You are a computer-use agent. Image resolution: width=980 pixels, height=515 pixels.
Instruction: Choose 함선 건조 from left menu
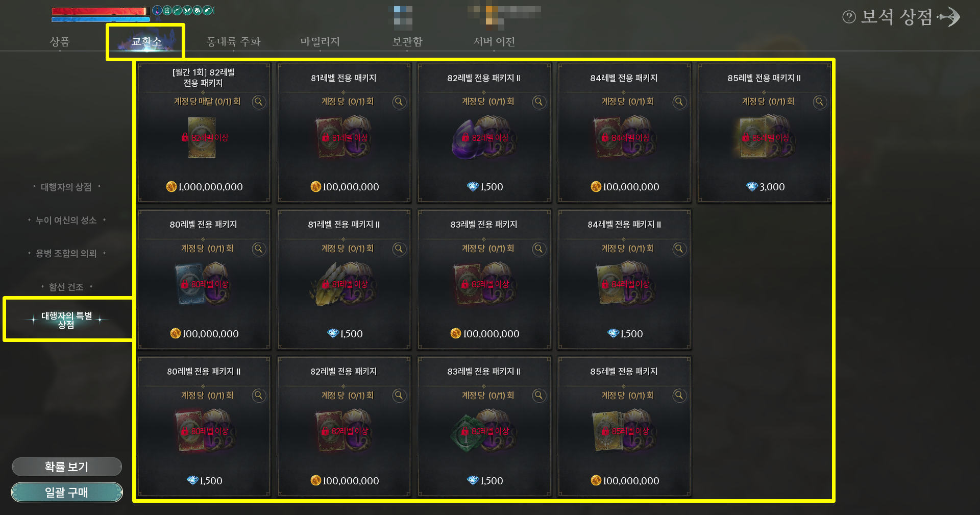[66, 287]
